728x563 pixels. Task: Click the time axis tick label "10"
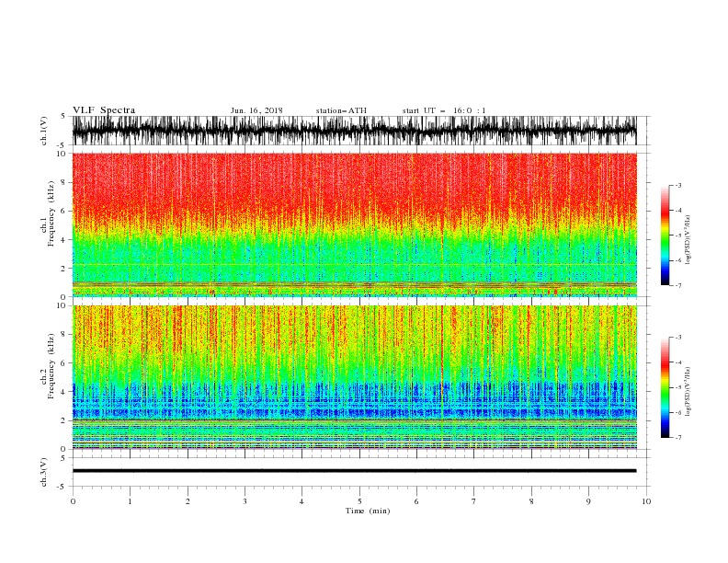646,501
